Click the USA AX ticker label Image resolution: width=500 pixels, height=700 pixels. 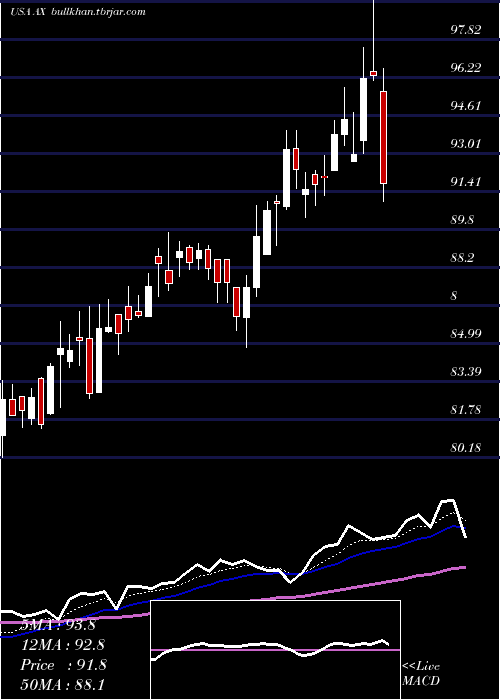pos(29,12)
